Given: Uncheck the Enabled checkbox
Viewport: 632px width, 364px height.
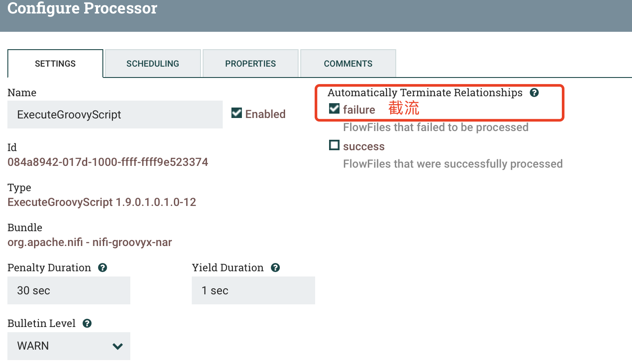Looking at the screenshot, I should click(x=237, y=113).
